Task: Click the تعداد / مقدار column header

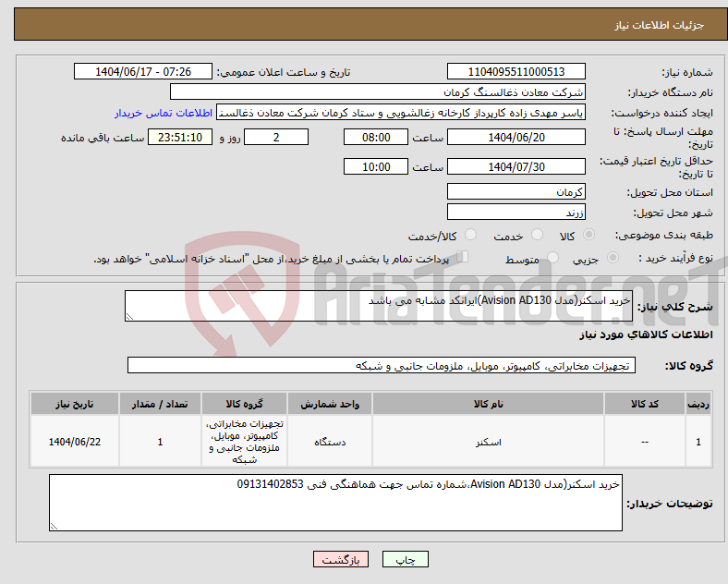Action: 160,404
